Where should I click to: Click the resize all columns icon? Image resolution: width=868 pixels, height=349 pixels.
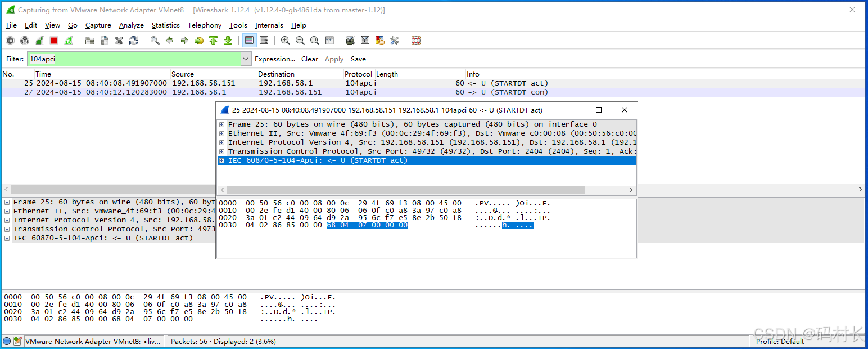[x=329, y=41]
